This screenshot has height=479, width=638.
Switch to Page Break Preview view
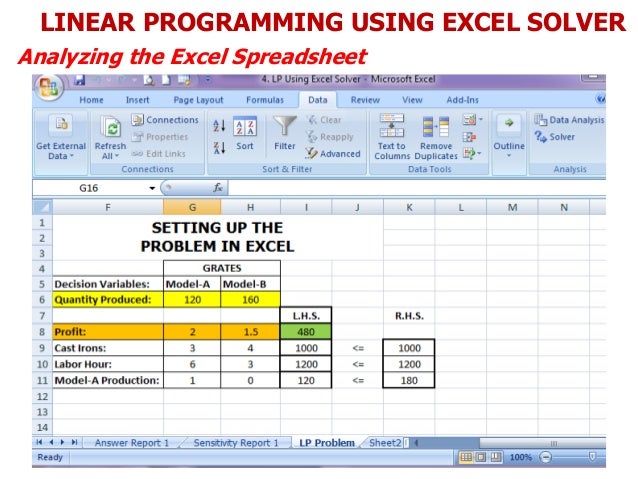pos(496,457)
